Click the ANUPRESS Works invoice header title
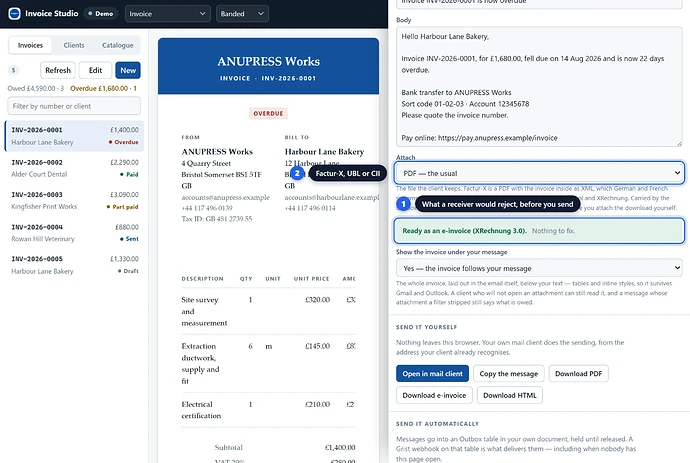Viewport: 690px width, 463px height. click(x=268, y=61)
